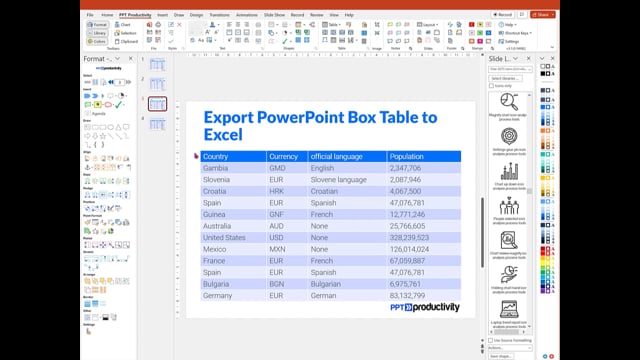Toggle the Icons only checkbox
This screenshot has width=640, height=360.
[x=491, y=86]
